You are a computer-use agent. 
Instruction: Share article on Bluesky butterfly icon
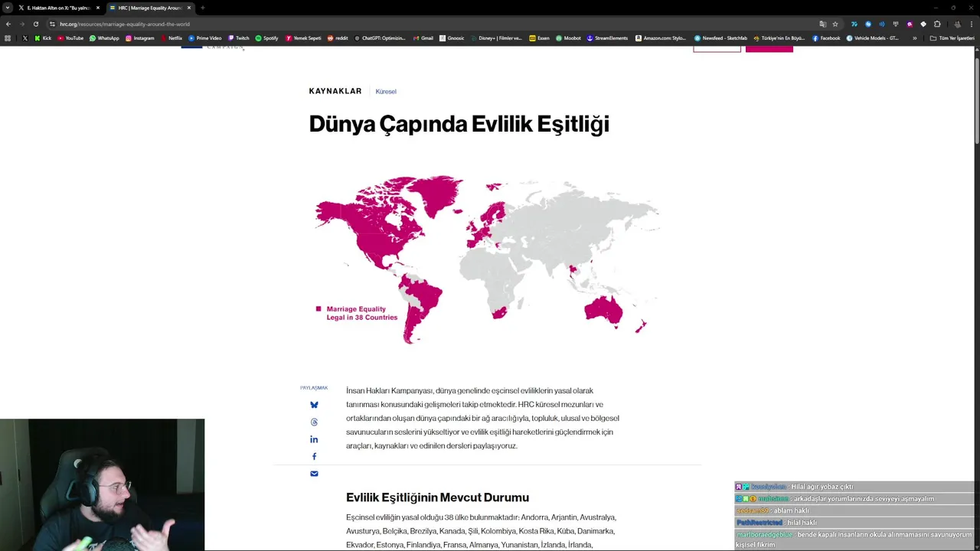click(x=314, y=405)
